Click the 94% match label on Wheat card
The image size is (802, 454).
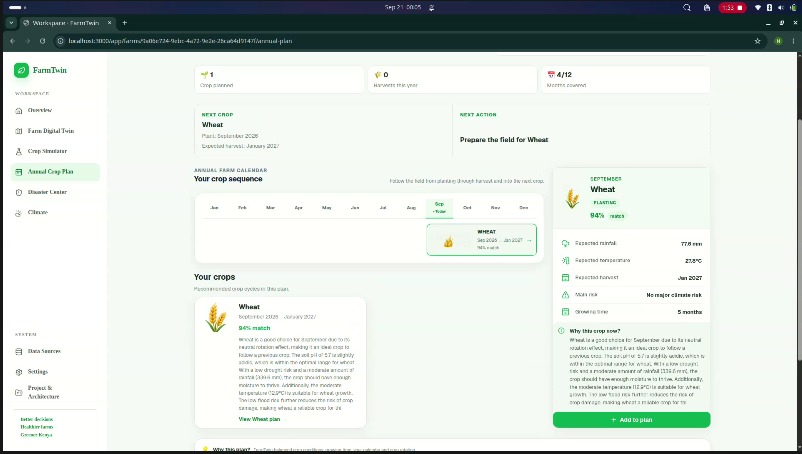254,328
